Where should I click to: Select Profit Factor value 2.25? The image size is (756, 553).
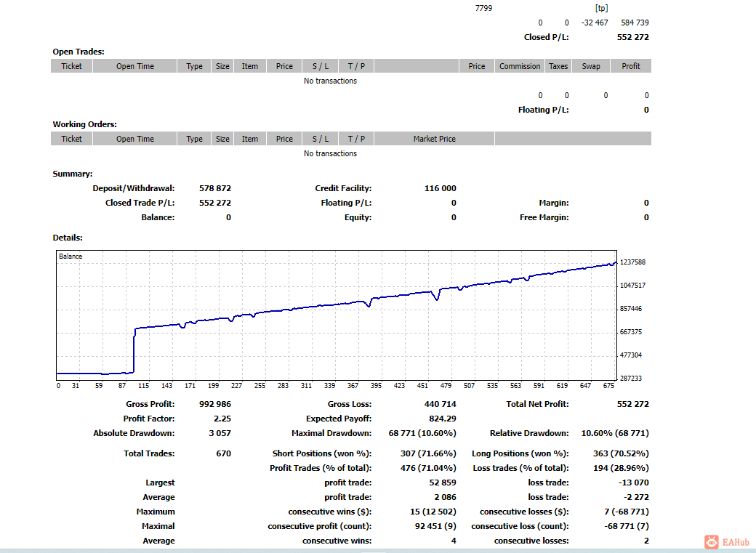point(222,419)
